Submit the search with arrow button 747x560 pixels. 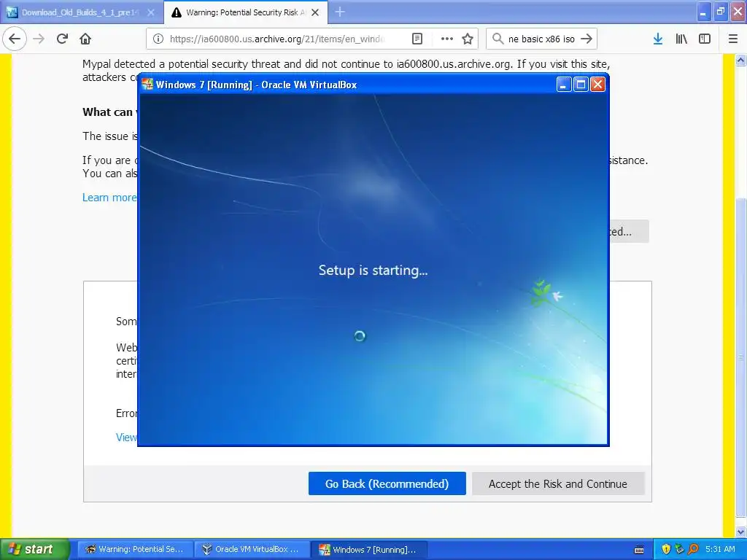coord(587,39)
